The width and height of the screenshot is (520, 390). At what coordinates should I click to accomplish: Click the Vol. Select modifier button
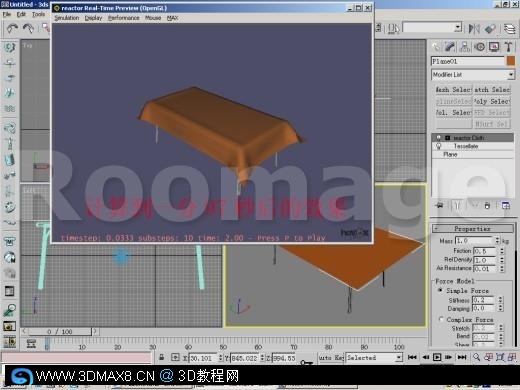pos(454,113)
